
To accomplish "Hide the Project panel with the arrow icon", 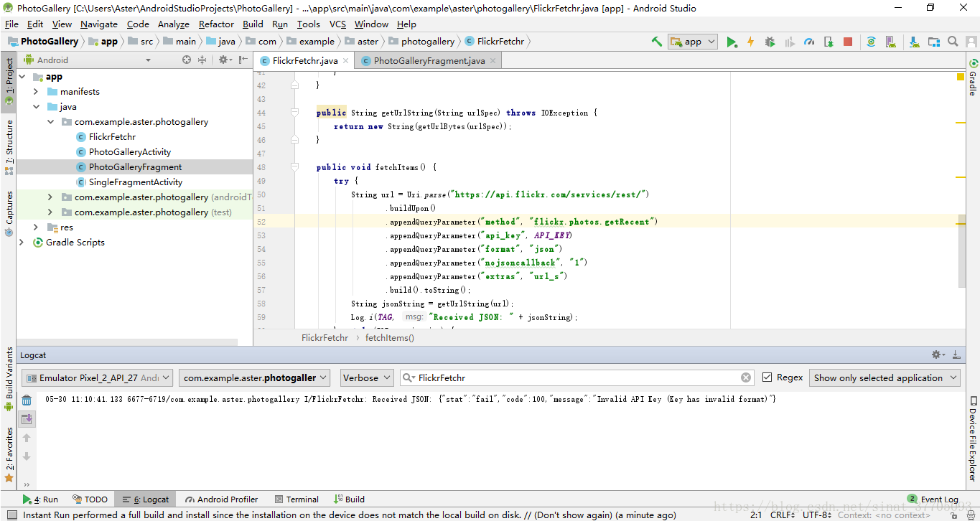I will pyautogui.click(x=243, y=60).
